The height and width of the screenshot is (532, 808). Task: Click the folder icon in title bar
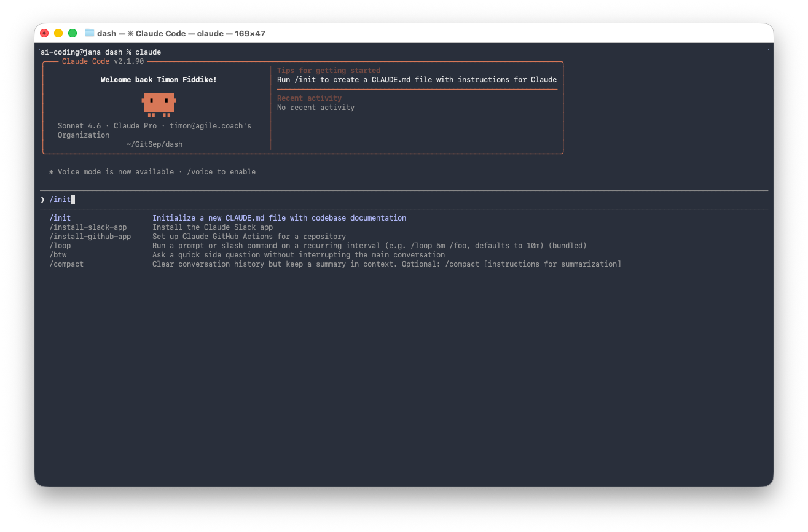pos(90,33)
